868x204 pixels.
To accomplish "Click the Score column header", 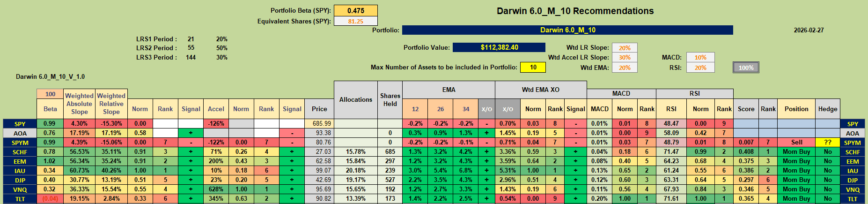I will [746, 109].
